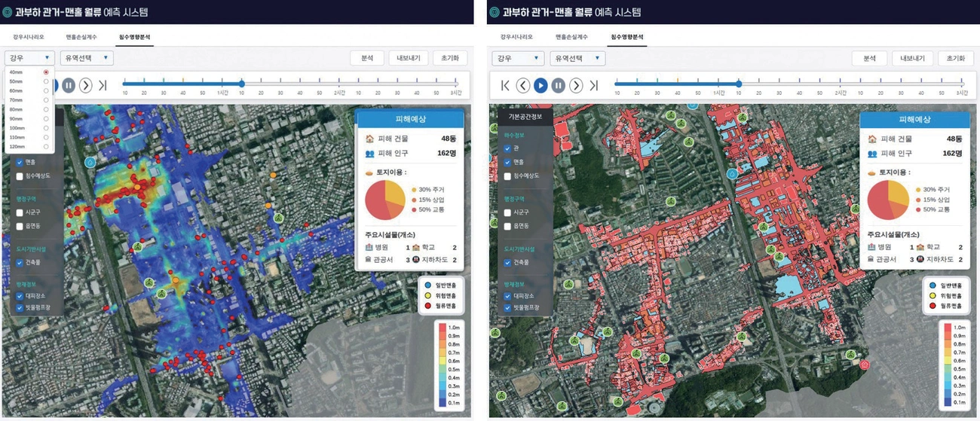
Task: Click the timeline slider handle in left window
Action: click(242, 84)
